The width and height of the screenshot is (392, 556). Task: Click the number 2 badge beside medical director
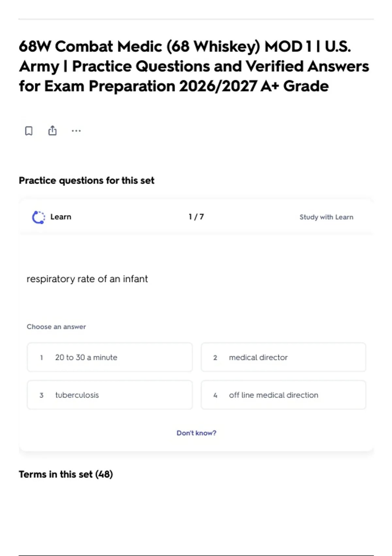215,357
